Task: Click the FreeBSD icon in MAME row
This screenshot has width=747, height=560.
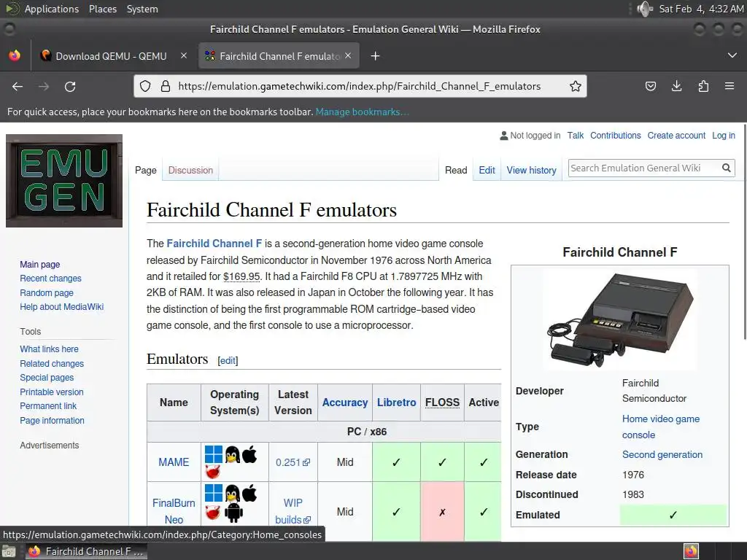Action: 212,472
